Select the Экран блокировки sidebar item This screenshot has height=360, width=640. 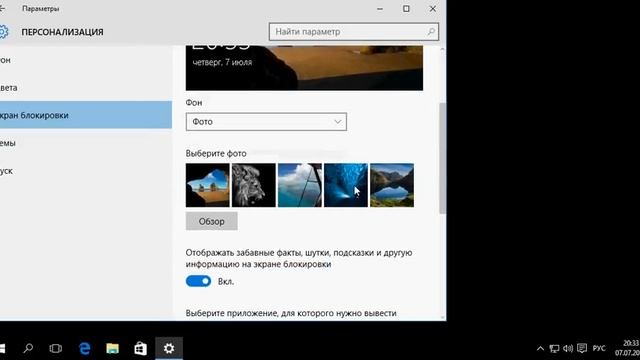(x=86, y=115)
